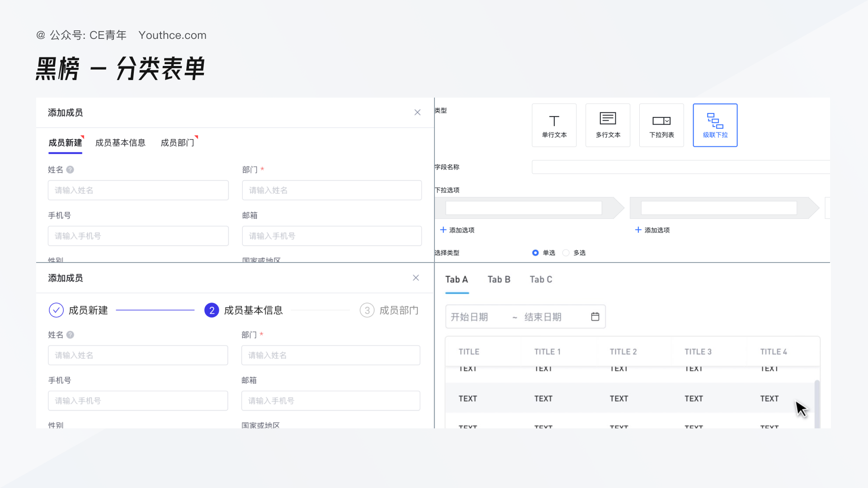Click the table's vertical scrollbar

click(817, 404)
